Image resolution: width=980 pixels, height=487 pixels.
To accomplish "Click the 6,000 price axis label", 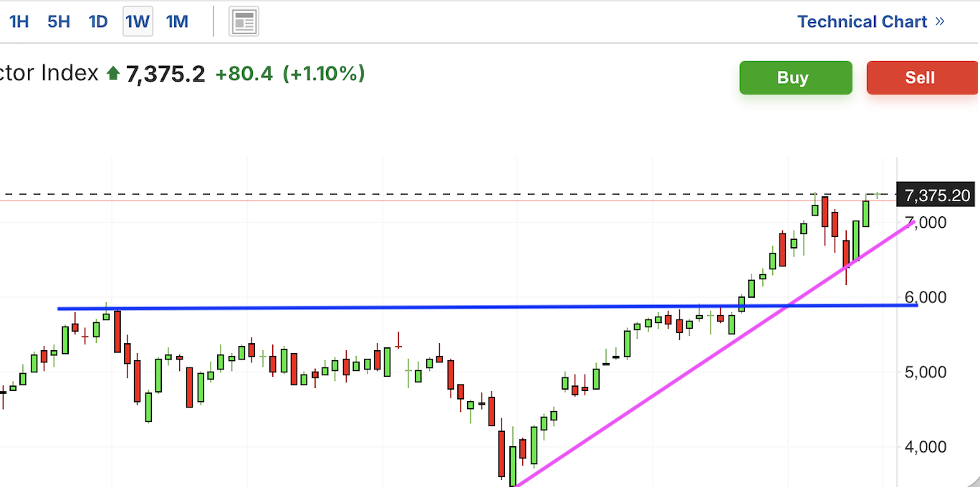I will pyautogui.click(x=926, y=297).
